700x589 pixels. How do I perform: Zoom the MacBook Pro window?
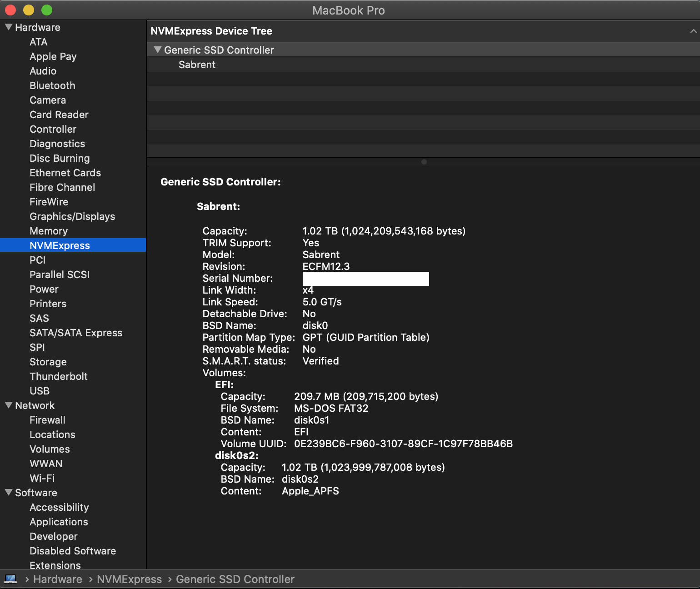[47, 10]
